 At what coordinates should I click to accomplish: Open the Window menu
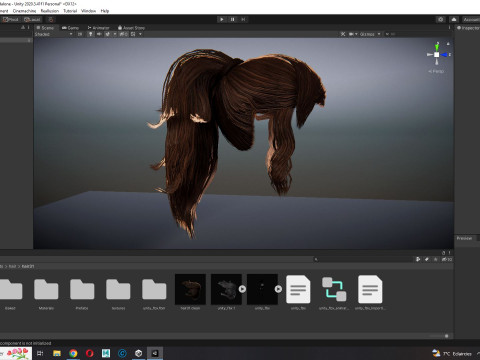pyautogui.click(x=88, y=11)
